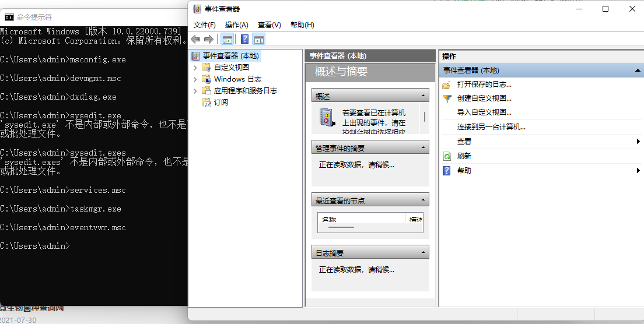The height and width of the screenshot is (324, 644).
Task: Click the 命令提示符 window title bar
Action: (x=94, y=17)
